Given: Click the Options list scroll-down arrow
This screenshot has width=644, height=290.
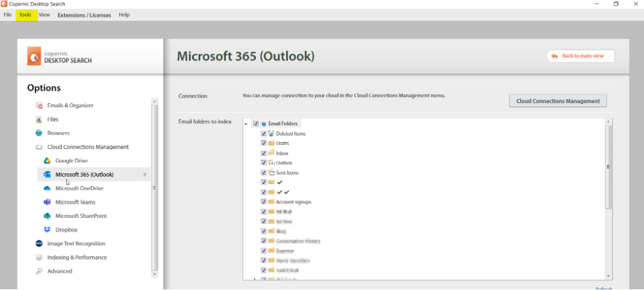Looking at the screenshot, I should [154, 274].
